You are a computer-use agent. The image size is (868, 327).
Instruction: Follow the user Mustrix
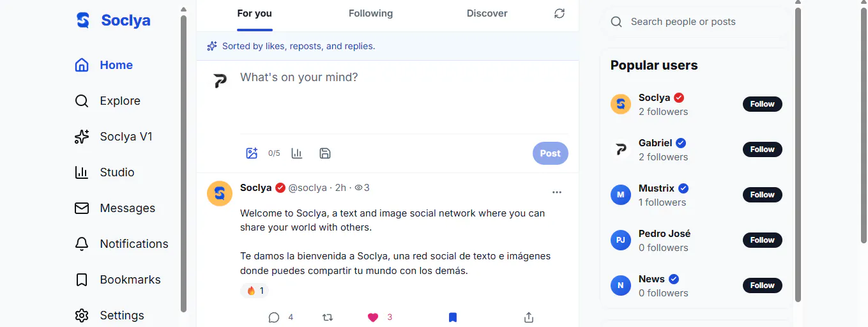point(763,195)
